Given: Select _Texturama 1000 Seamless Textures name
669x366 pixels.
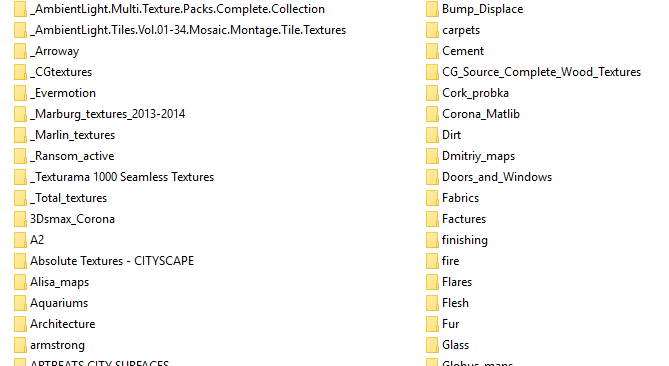Looking at the screenshot, I should [122, 177].
